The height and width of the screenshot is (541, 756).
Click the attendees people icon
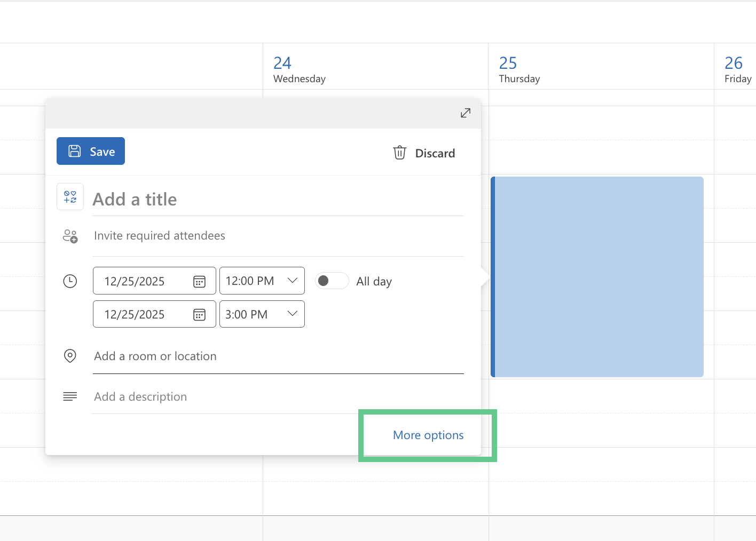point(70,236)
